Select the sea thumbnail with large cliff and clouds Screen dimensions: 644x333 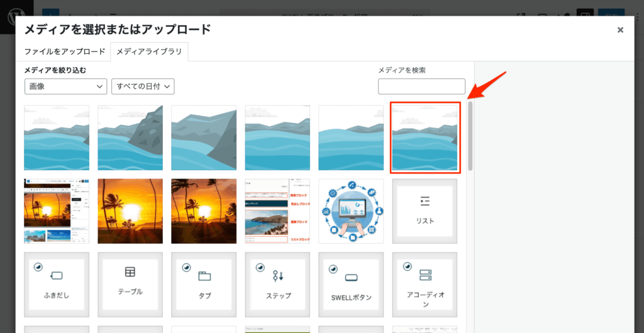[130, 138]
